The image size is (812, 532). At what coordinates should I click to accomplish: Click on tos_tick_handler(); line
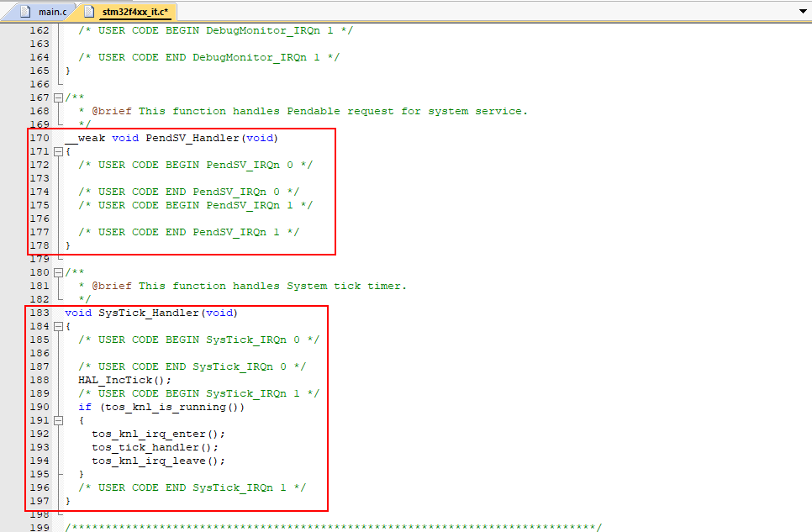click(155, 448)
